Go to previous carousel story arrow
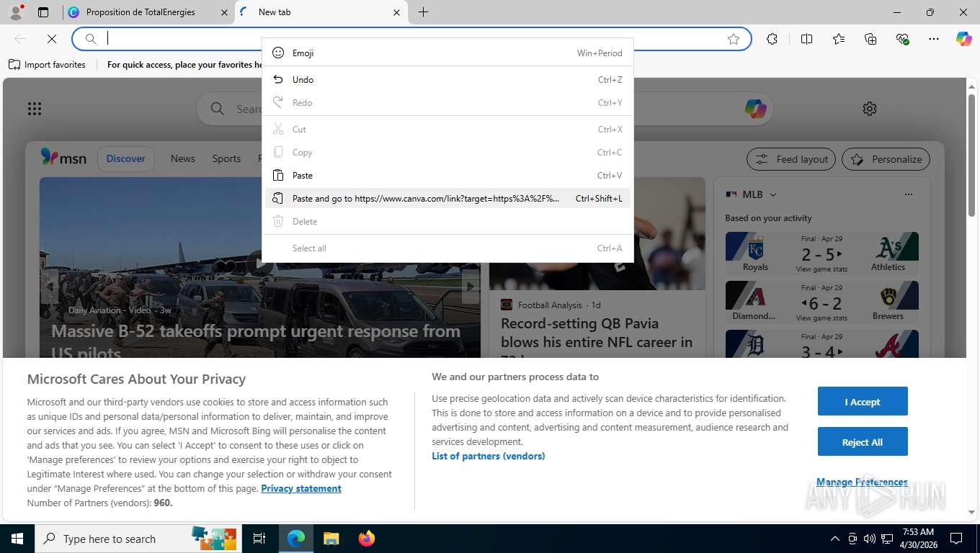The height and width of the screenshot is (553, 980). pos(50,286)
